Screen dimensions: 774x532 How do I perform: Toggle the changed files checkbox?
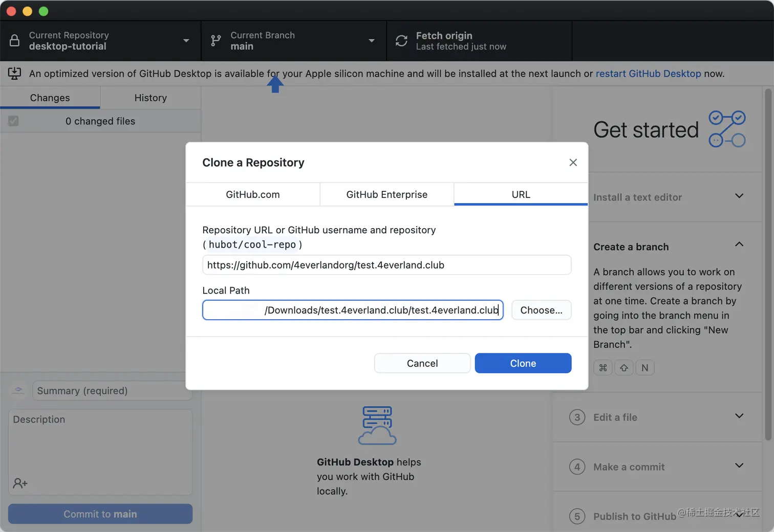(x=13, y=121)
